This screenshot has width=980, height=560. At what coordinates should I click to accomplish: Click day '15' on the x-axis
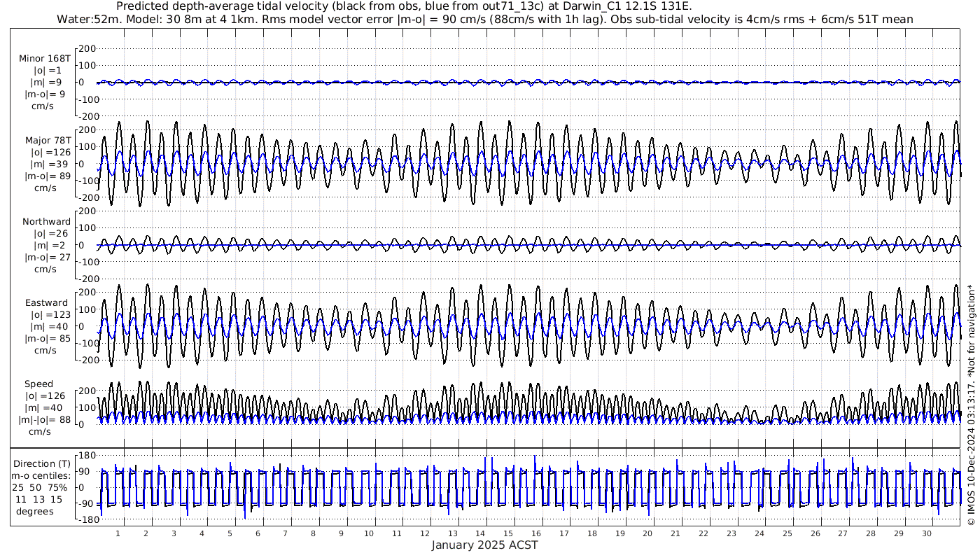508,533
